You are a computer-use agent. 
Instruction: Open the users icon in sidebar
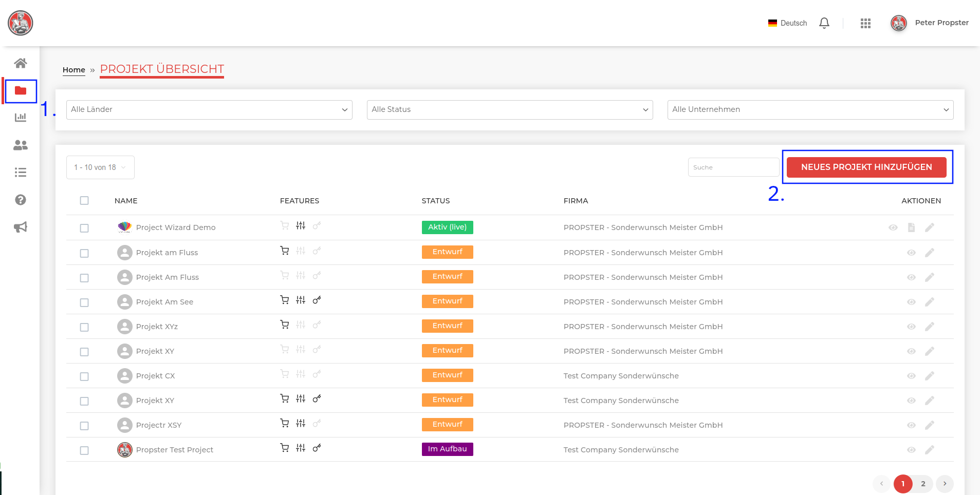(21, 145)
